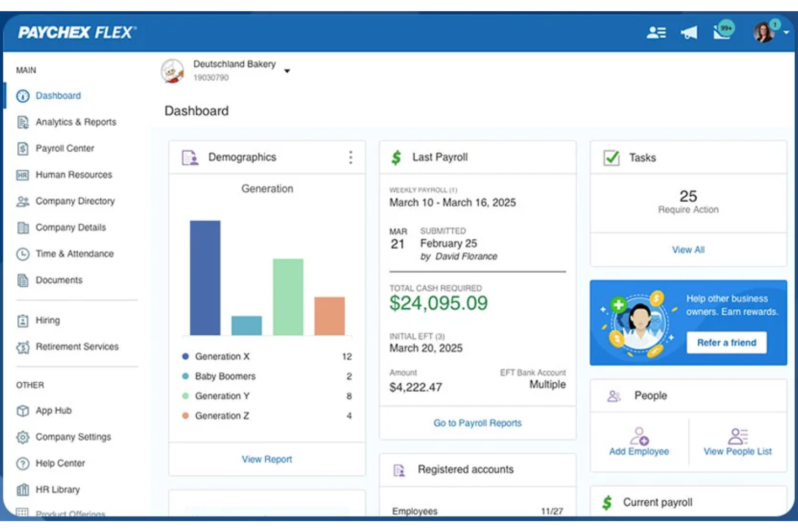Image resolution: width=798 pixels, height=532 pixels.
Task: Expand the Deutschland Bakery company selector
Action: (287, 71)
